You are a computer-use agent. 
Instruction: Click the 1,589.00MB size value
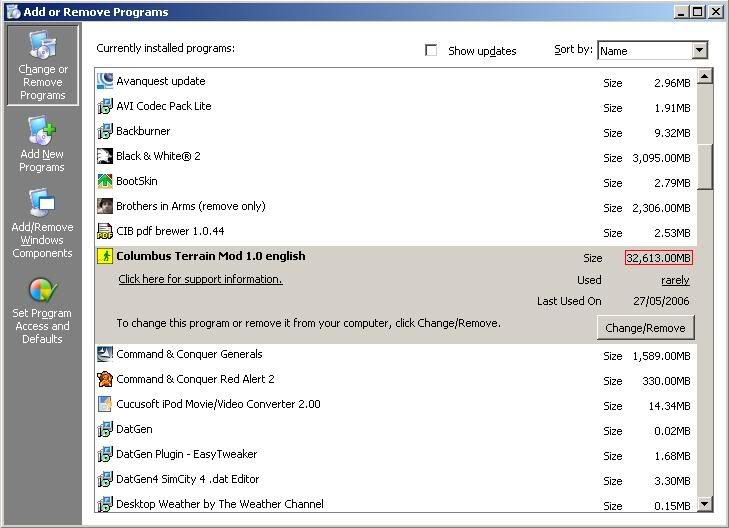click(x=661, y=356)
